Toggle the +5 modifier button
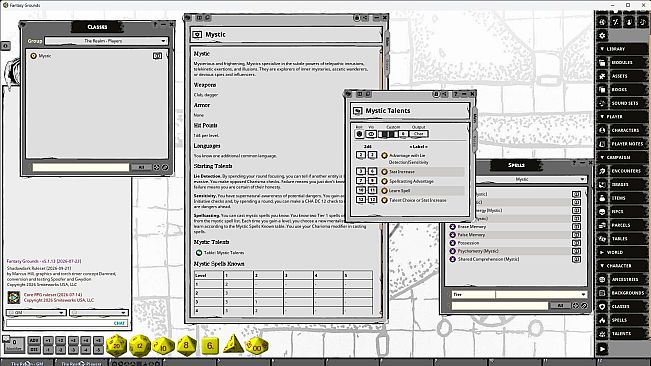 98,340
